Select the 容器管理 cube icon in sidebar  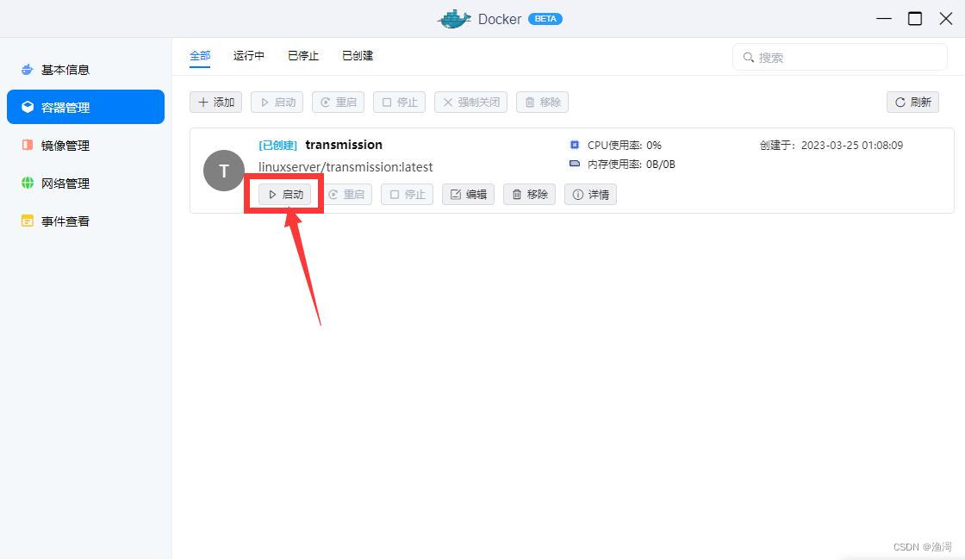tap(26, 107)
